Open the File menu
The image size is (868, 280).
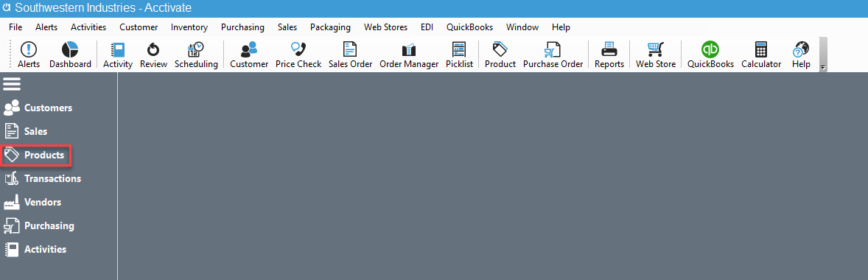coord(15,27)
